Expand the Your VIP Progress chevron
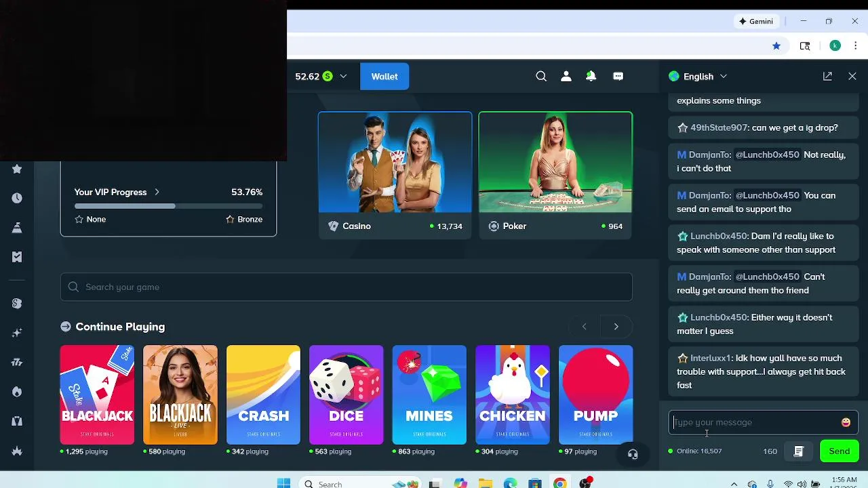The width and height of the screenshot is (868, 488). [x=157, y=192]
